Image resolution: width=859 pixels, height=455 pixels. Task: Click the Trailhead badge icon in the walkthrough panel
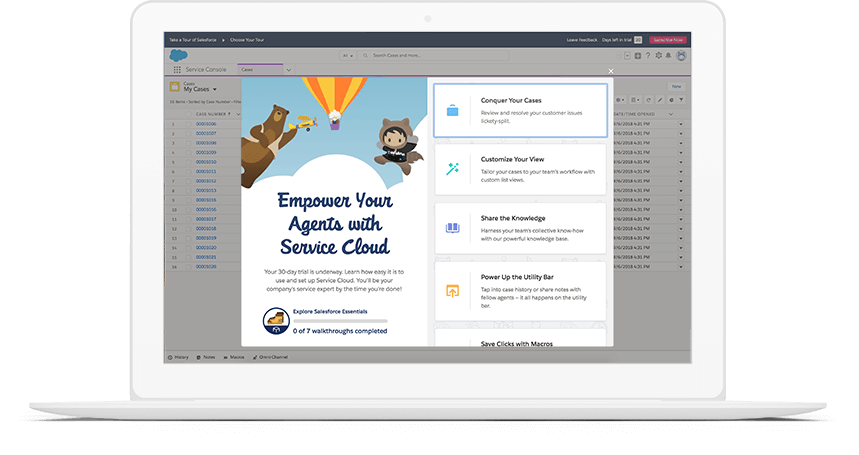click(275, 319)
